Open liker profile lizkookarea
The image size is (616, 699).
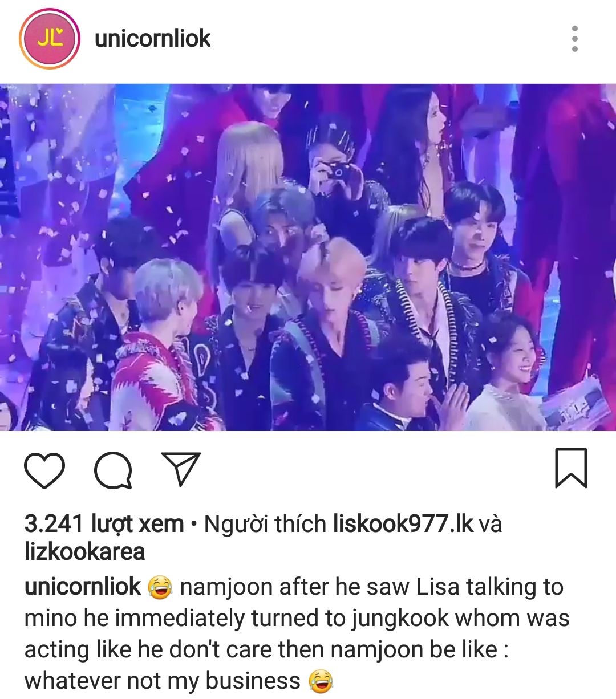pyautogui.click(x=84, y=552)
